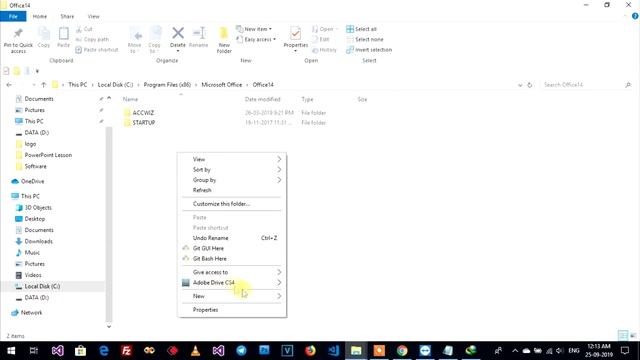This screenshot has height=360, width=640.
Task: Select the ACCWIZ folder
Action: click(143, 113)
